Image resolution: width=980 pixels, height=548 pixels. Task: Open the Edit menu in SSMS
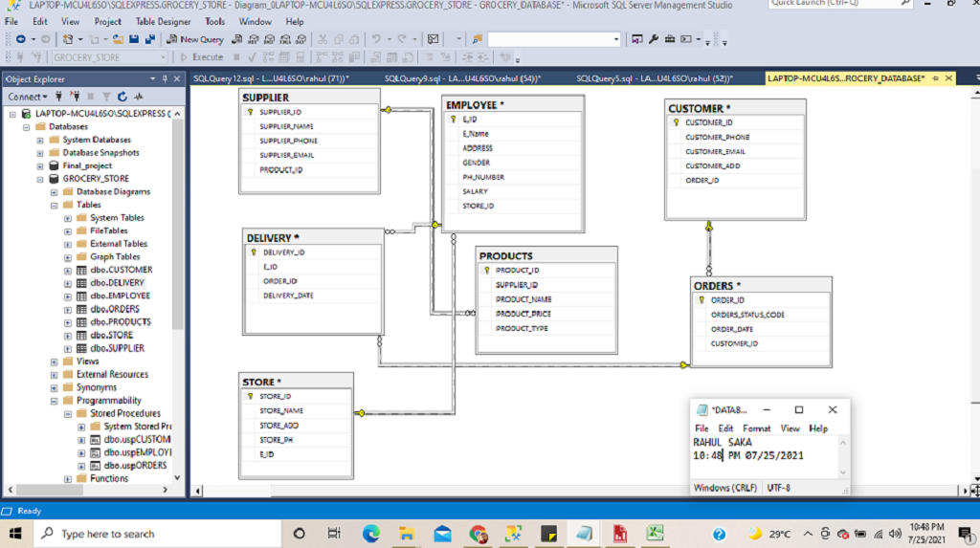[40, 21]
